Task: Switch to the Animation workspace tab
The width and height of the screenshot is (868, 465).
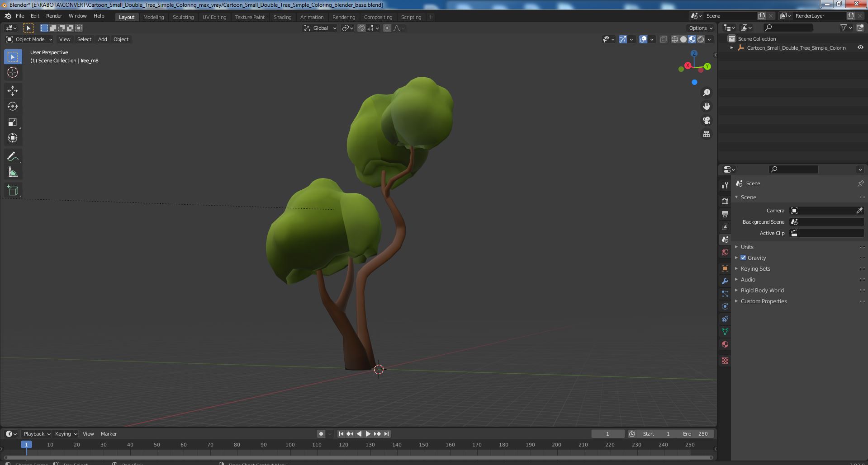Action: [312, 17]
